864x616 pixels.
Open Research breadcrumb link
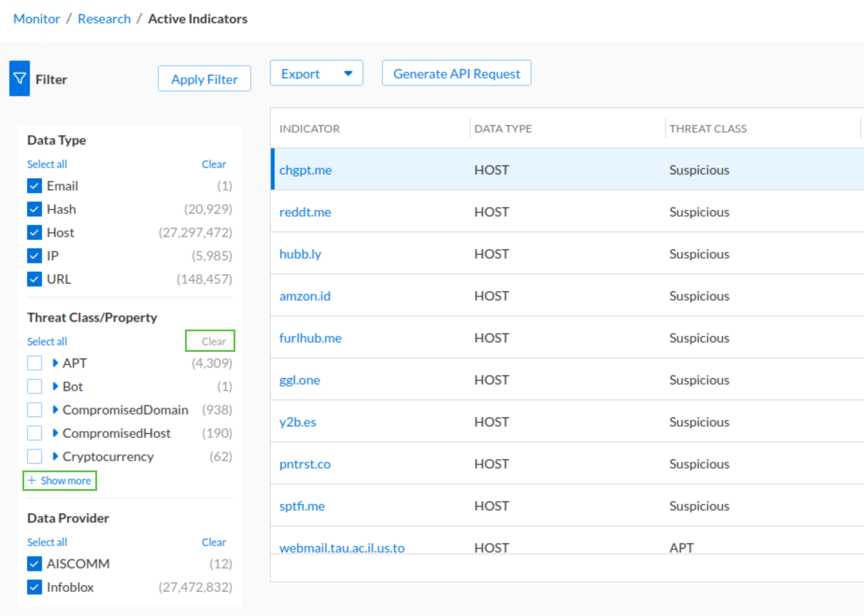point(104,19)
